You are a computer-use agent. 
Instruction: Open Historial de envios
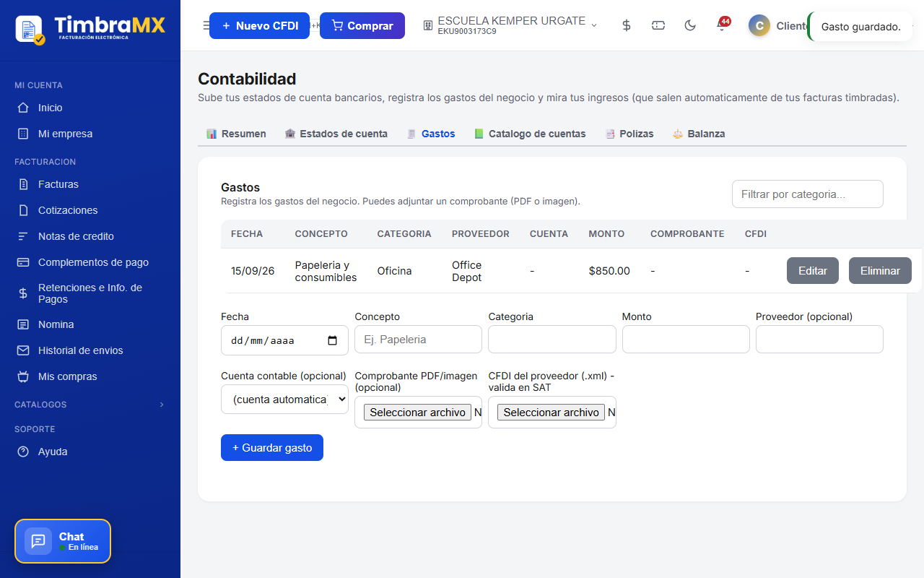90,350
